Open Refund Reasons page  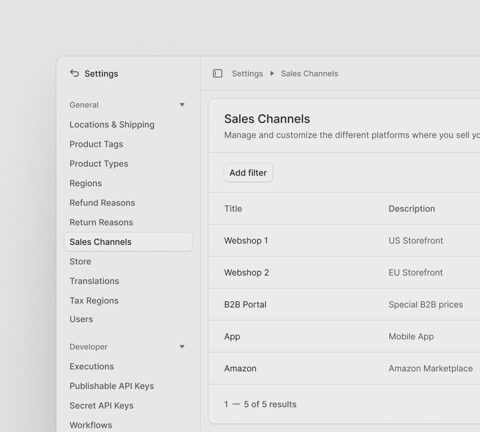point(102,203)
